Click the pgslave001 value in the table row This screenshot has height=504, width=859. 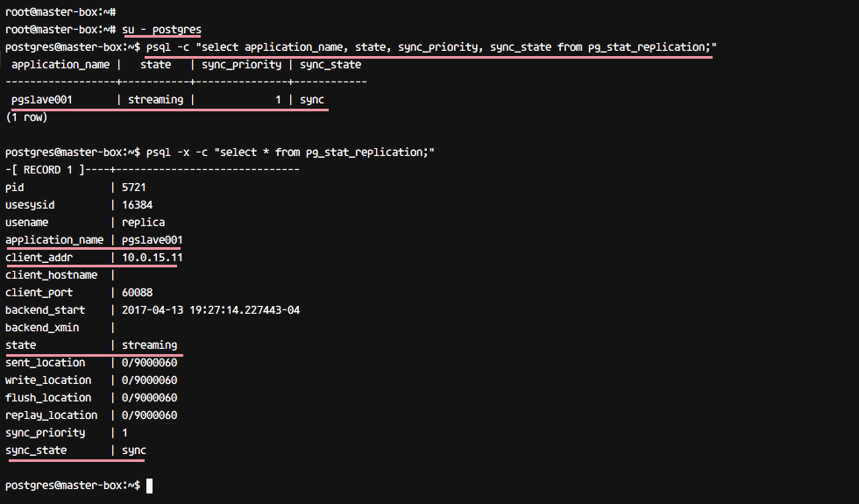click(42, 100)
